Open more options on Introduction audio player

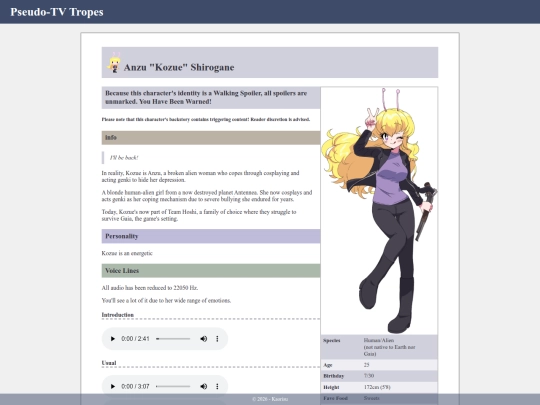[x=217, y=339]
